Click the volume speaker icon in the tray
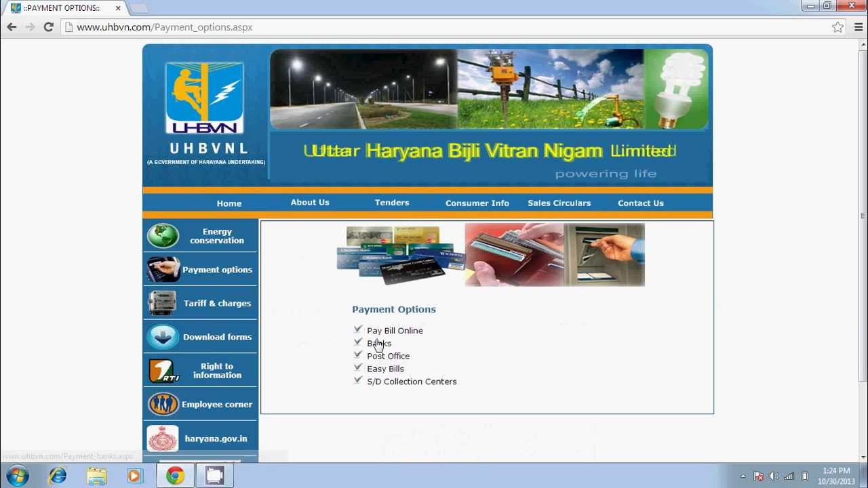This screenshot has height=488, width=868. pyautogui.click(x=774, y=476)
